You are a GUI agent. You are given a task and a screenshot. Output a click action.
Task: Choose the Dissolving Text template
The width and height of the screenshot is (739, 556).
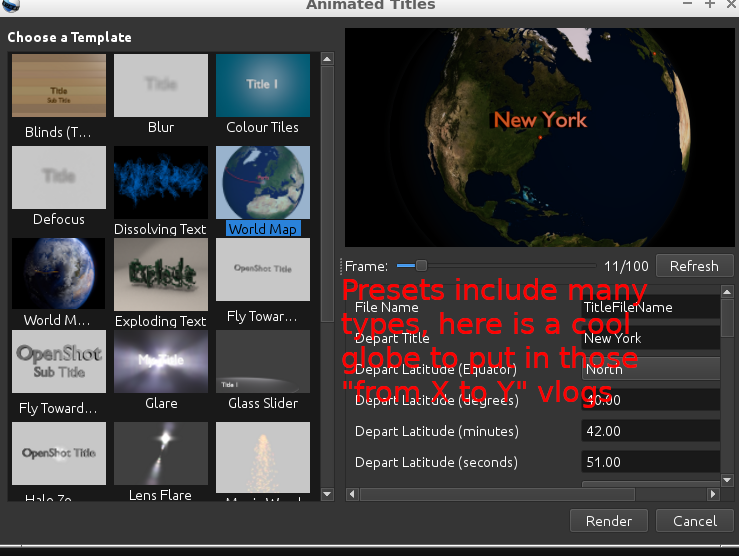click(160, 179)
